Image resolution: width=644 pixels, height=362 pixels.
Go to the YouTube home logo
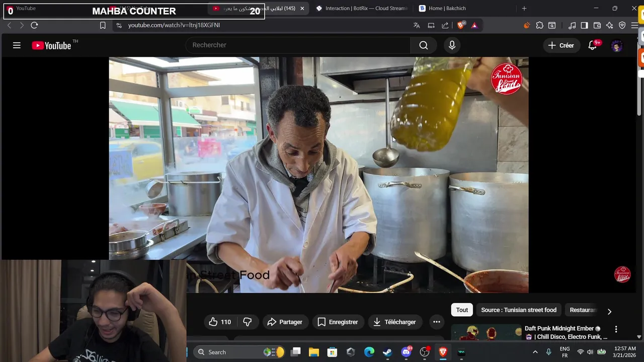(51, 45)
